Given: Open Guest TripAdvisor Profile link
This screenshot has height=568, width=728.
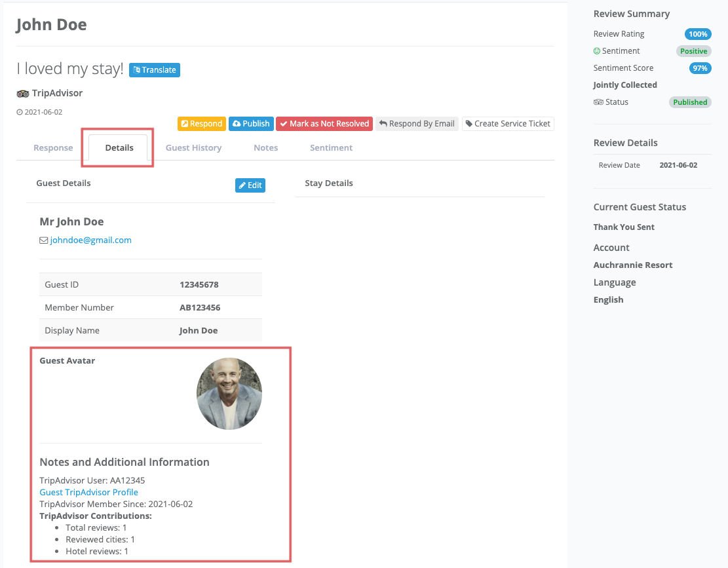Looking at the screenshot, I should (x=88, y=492).
